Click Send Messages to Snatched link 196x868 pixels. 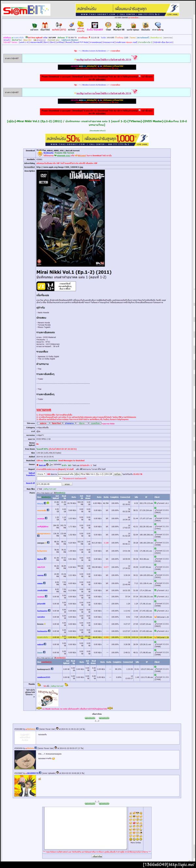tap(71, 460)
